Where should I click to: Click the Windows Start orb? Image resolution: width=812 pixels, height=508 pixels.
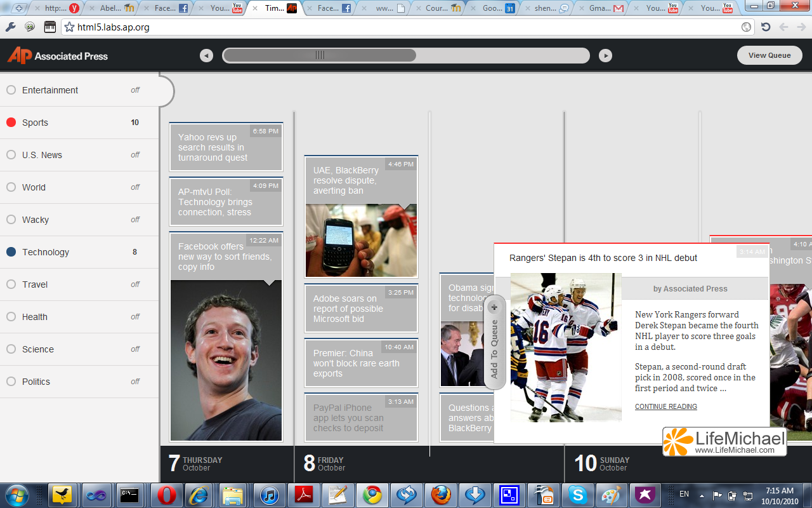click(16, 495)
